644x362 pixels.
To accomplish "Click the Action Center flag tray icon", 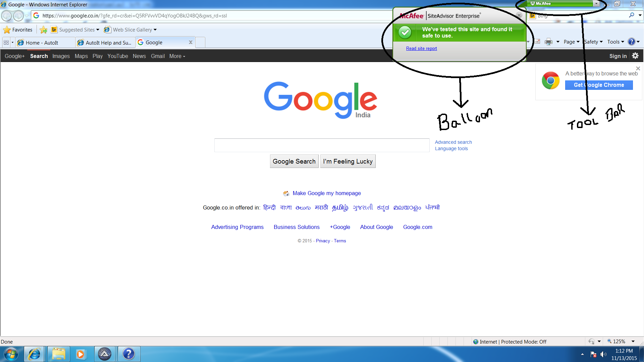I will pos(593,354).
